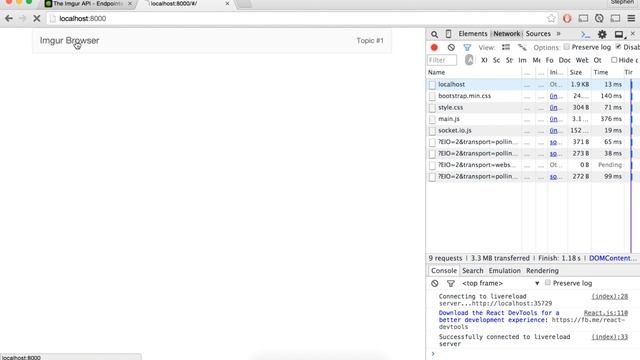
Task: Click the clock extension icon in toolbar
Action: 599,18
